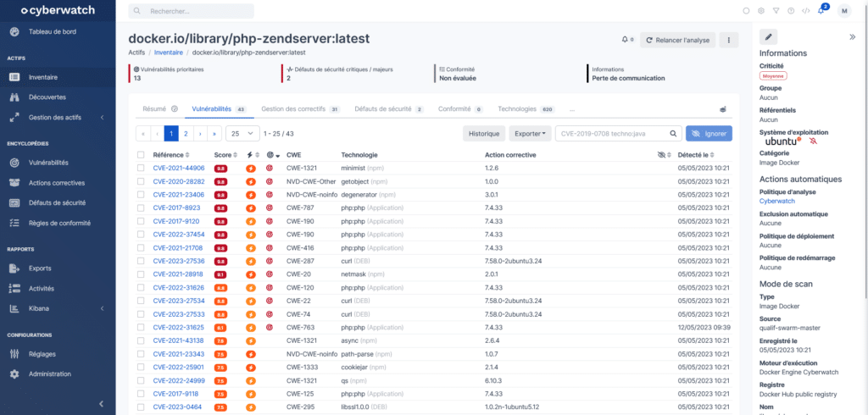This screenshot has width=868, height=415.
Task: Open the Gestion des correctifs tab
Action: 301,109
